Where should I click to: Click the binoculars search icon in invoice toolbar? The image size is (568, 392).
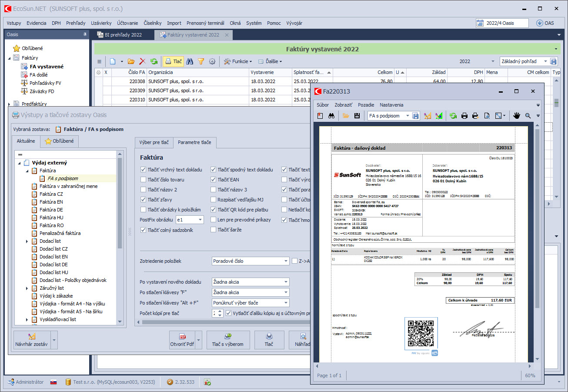(x=190, y=62)
